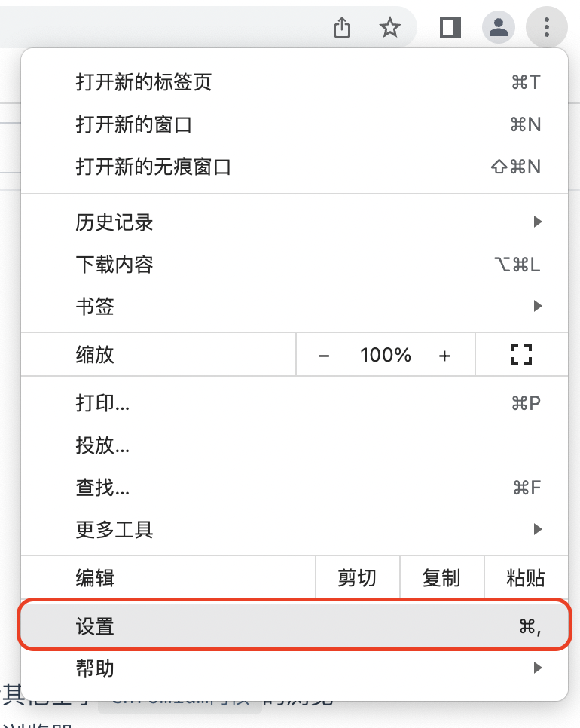The width and height of the screenshot is (580, 728).
Task: Click the 复制 button
Action: [x=441, y=578]
